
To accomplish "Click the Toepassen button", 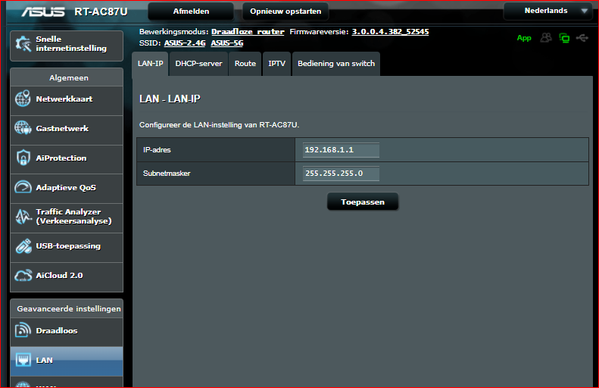I will pyautogui.click(x=363, y=202).
